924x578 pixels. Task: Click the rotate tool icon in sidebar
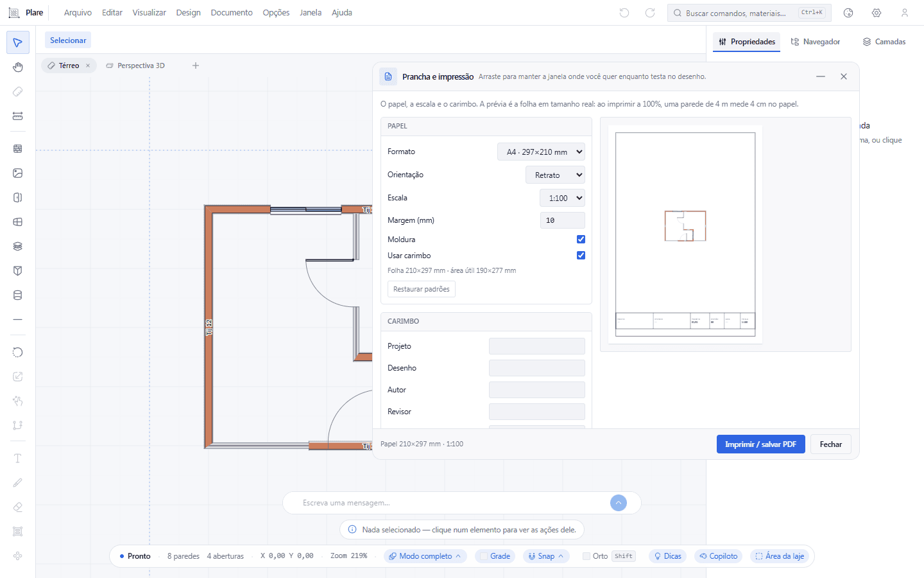(18, 352)
